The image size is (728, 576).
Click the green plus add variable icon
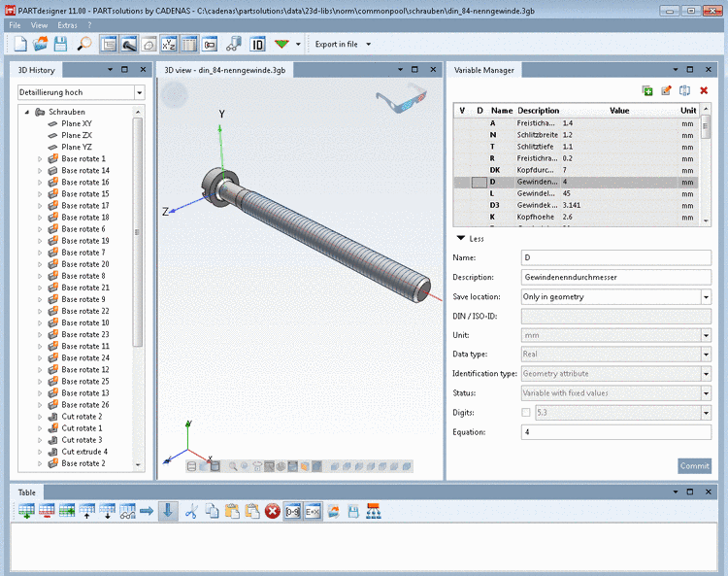pyautogui.click(x=647, y=90)
